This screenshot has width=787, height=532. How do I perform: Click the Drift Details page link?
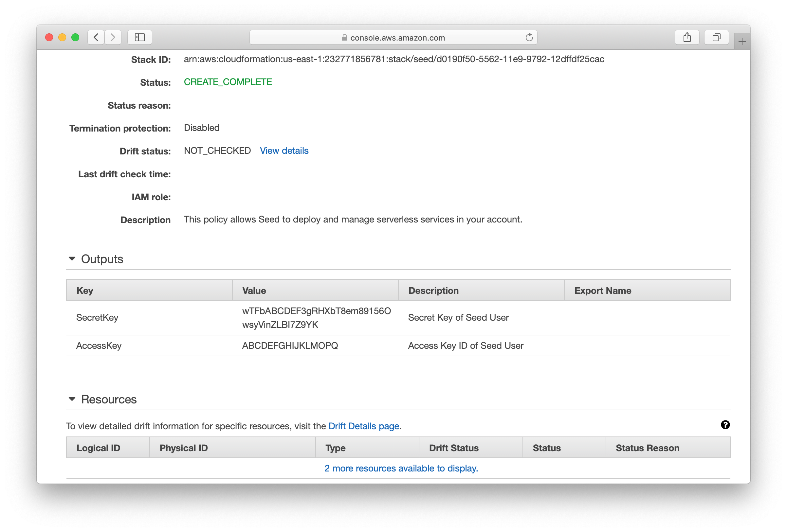coord(362,426)
